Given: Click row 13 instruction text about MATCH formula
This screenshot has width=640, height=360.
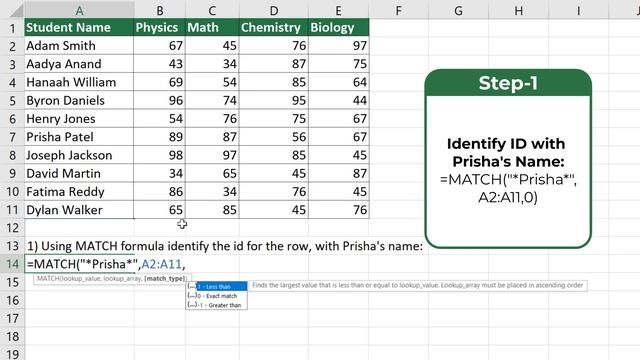Looking at the screenshot, I should pyautogui.click(x=225, y=246).
